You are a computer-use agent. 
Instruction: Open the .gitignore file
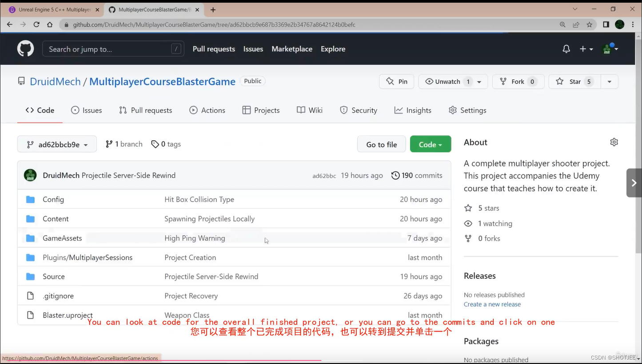click(58, 296)
